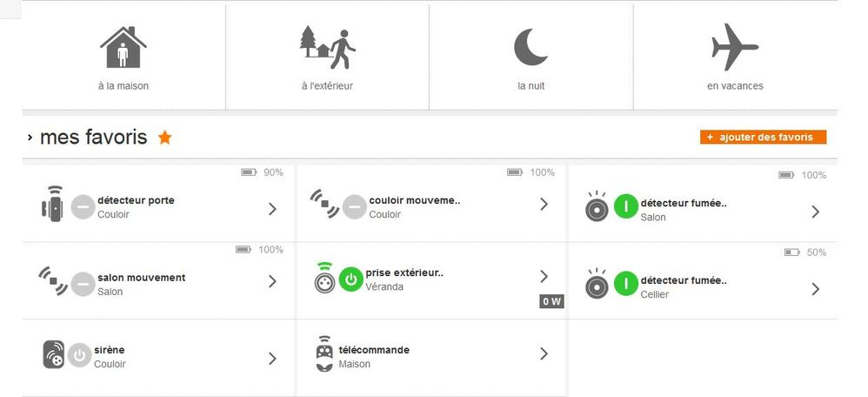Expand the détecteur porte details chevron
This screenshot has width=868, height=397.
click(x=272, y=209)
